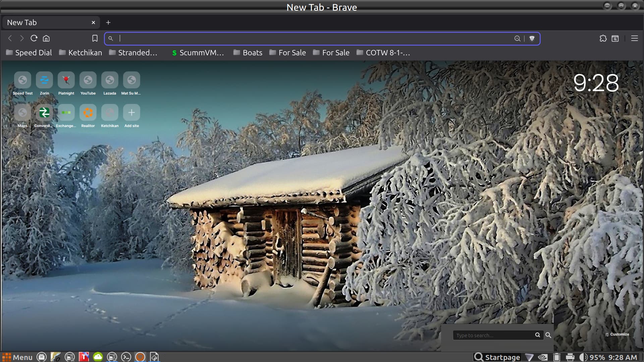Open the YouTube speed dial tile
Image resolution: width=644 pixels, height=362 pixels.
[88, 80]
